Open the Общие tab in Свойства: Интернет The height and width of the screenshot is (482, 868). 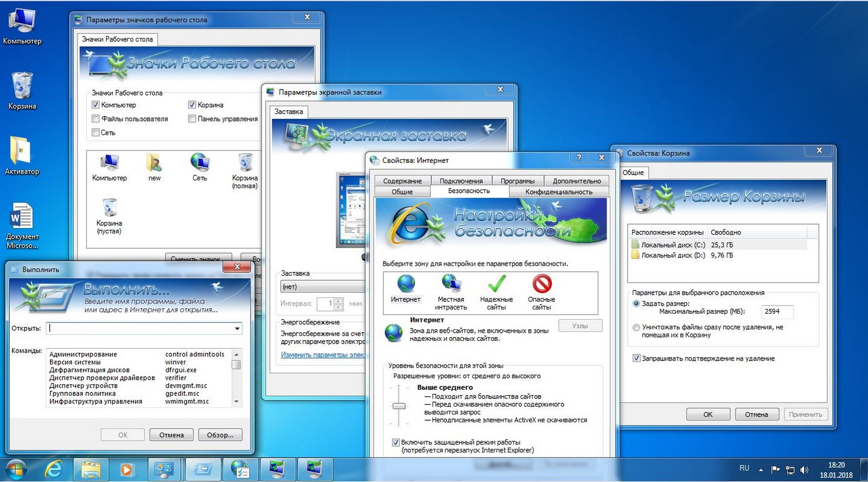coord(403,192)
